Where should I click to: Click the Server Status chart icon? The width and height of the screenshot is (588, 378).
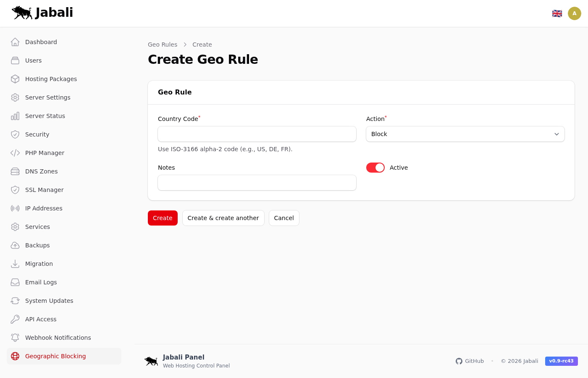tap(15, 116)
